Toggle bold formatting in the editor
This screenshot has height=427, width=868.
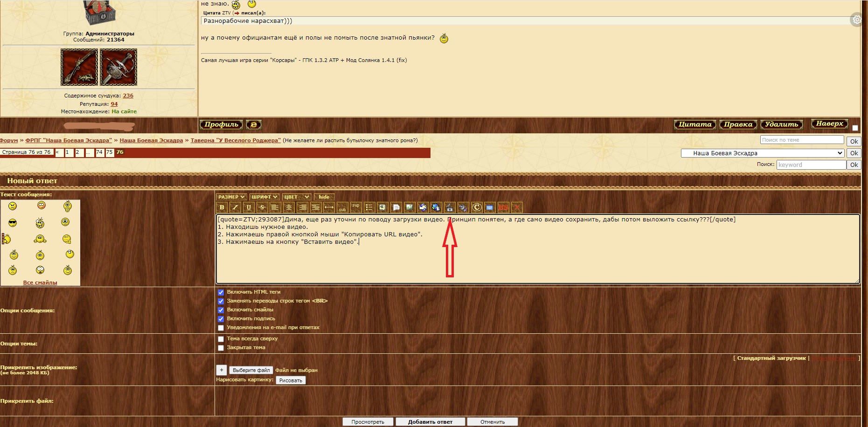(222, 207)
